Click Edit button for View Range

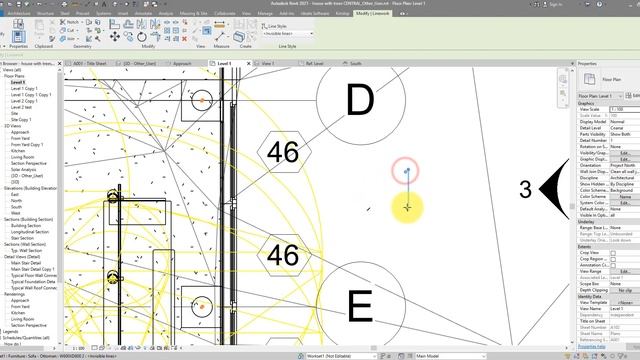point(624,271)
